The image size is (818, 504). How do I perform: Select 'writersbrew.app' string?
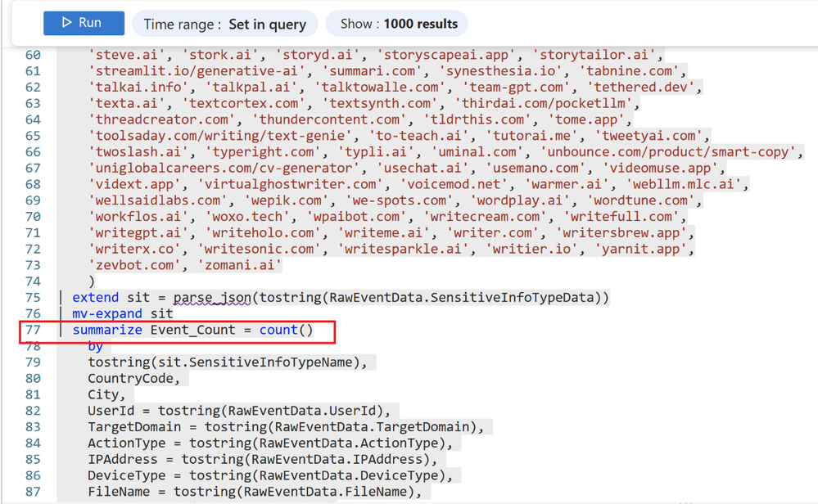click(x=621, y=232)
